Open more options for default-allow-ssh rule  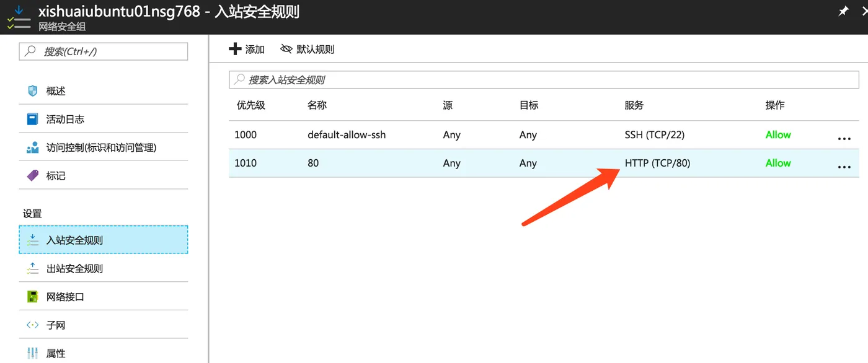[844, 139]
